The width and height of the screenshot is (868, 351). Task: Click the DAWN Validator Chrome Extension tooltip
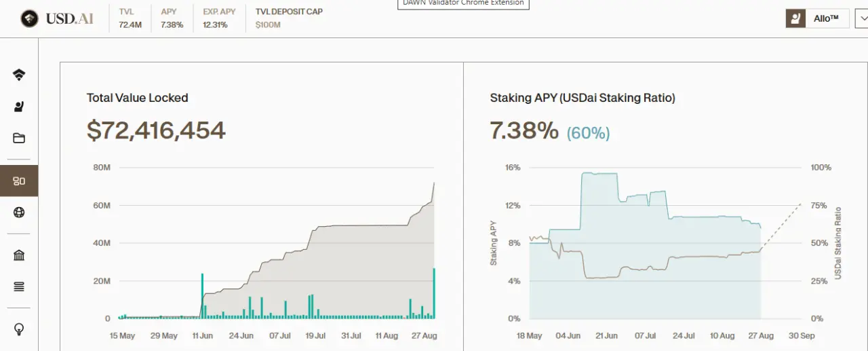463,3
